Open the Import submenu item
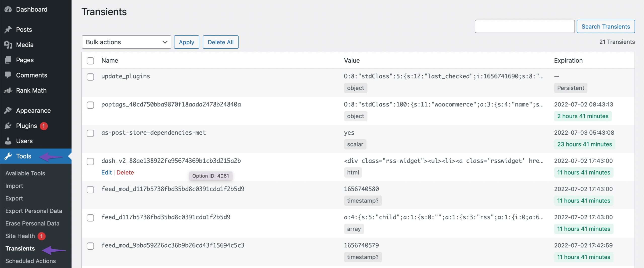644x268 pixels. pyautogui.click(x=14, y=186)
